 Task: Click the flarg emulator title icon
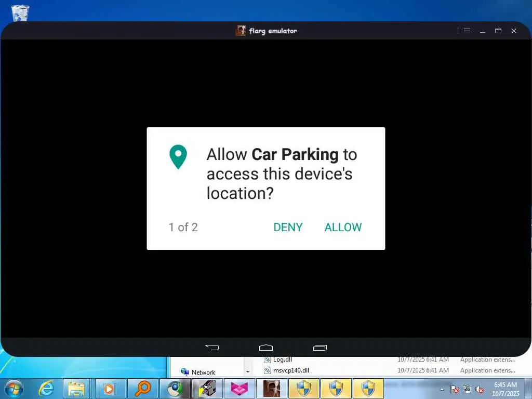point(241,31)
